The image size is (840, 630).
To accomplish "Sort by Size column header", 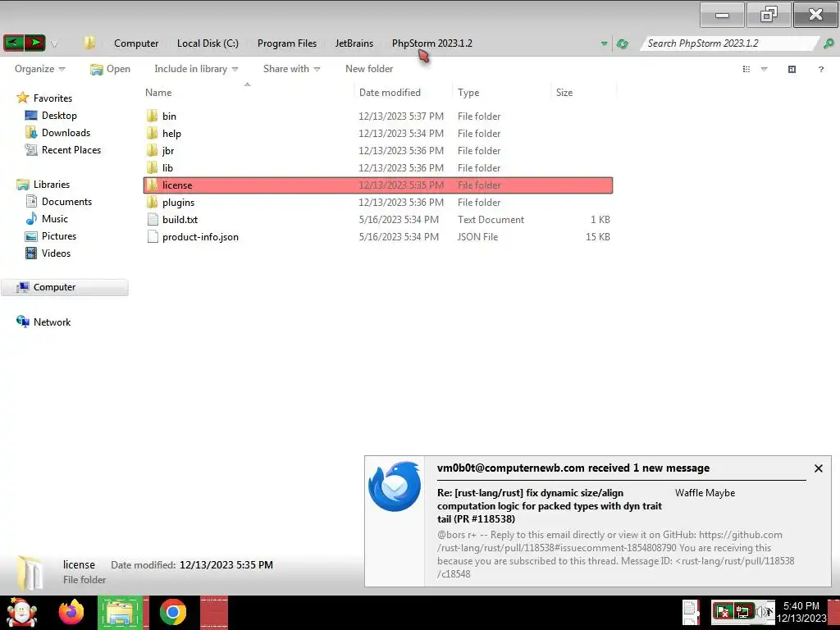I will click(564, 93).
